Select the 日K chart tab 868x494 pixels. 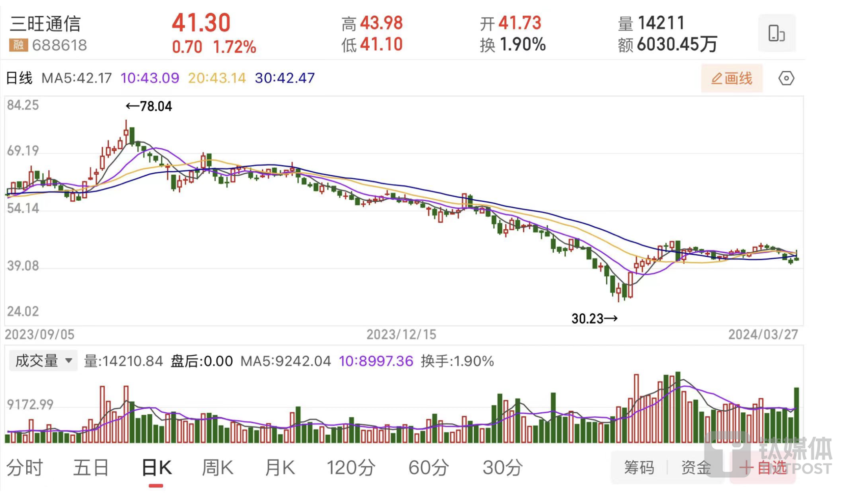coord(156,467)
